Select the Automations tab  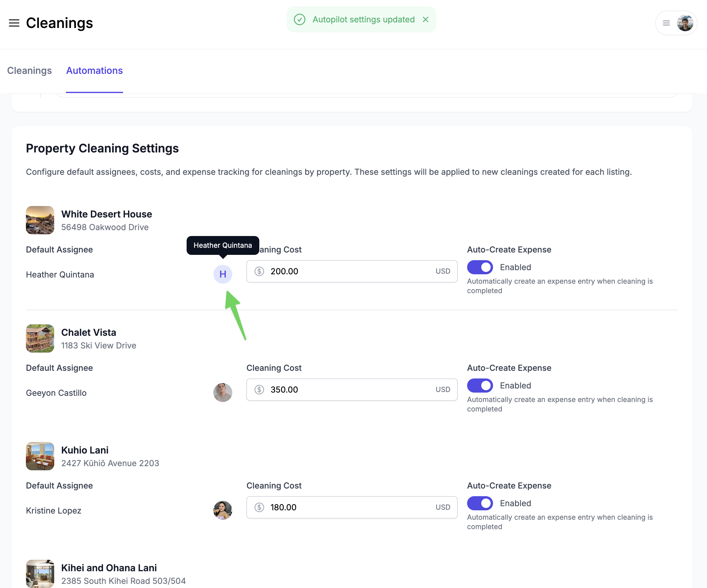(x=94, y=70)
